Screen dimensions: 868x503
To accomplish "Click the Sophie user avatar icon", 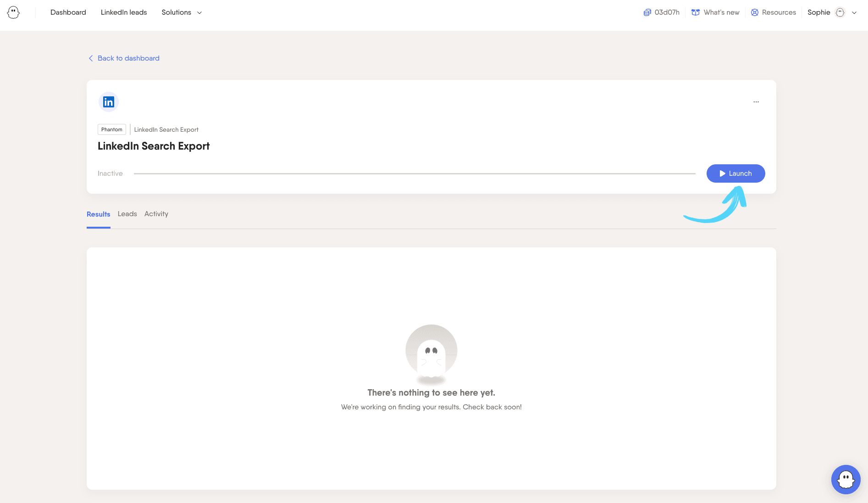I will pos(840,12).
